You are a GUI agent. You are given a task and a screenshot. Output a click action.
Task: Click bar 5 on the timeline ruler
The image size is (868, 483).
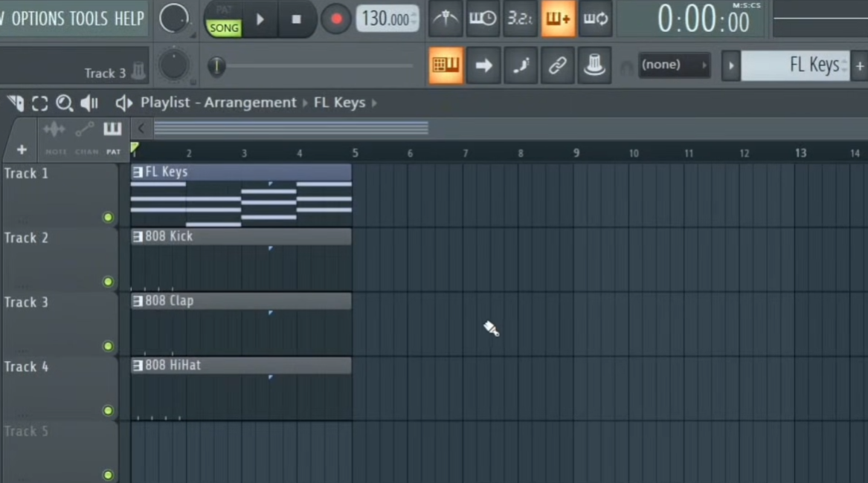click(x=355, y=153)
